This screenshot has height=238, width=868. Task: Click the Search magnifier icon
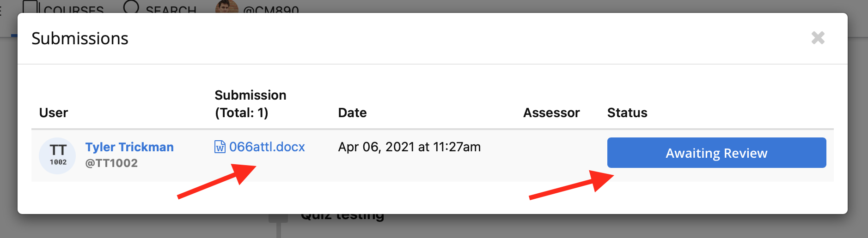(x=131, y=6)
